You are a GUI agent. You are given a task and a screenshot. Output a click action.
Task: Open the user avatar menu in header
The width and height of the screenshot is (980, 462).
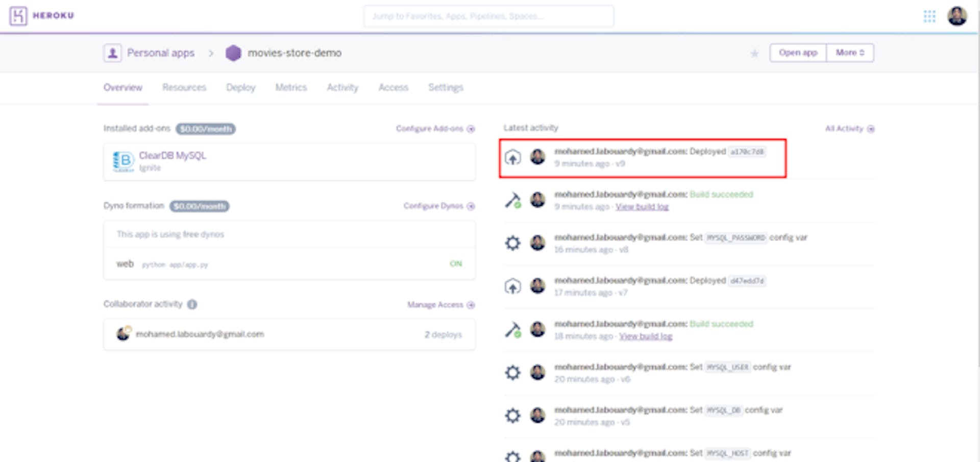coord(957,16)
